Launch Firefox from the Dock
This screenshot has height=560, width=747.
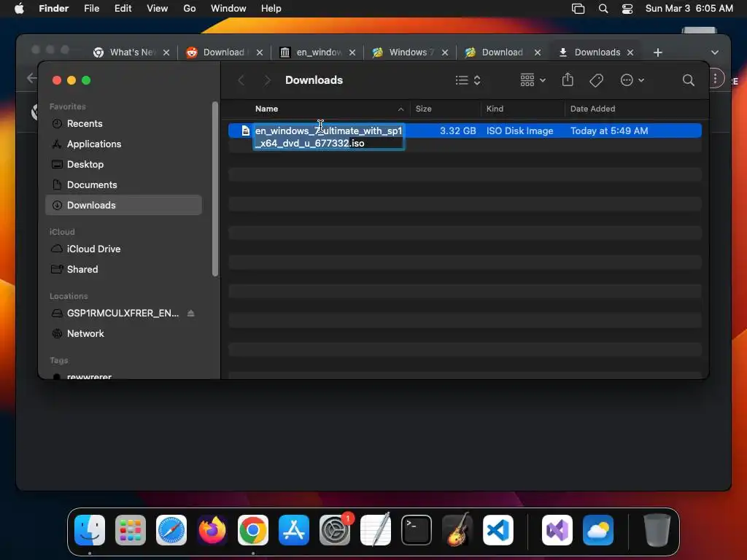(x=212, y=530)
